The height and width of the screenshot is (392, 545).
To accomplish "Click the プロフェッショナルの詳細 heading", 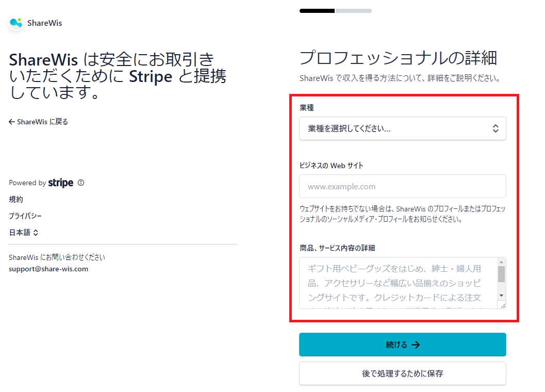I will click(399, 58).
